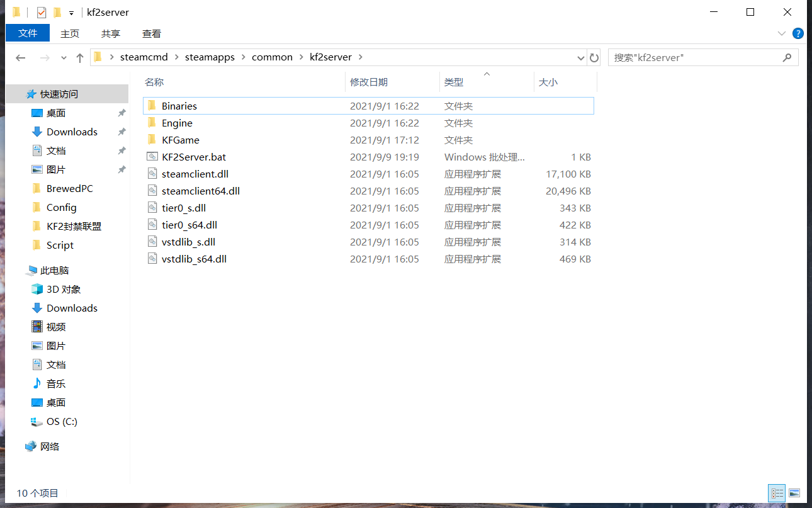Open pinned 图片 under quick access
This screenshot has height=508, width=812.
[x=56, y=169]
